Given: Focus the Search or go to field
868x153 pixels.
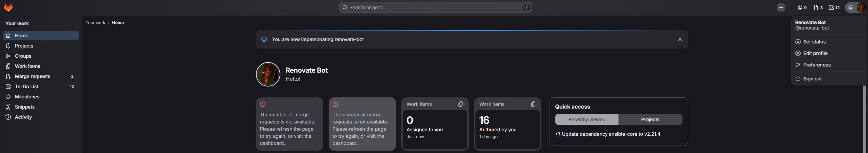Looking at the screenshot, I should point(435,7).
